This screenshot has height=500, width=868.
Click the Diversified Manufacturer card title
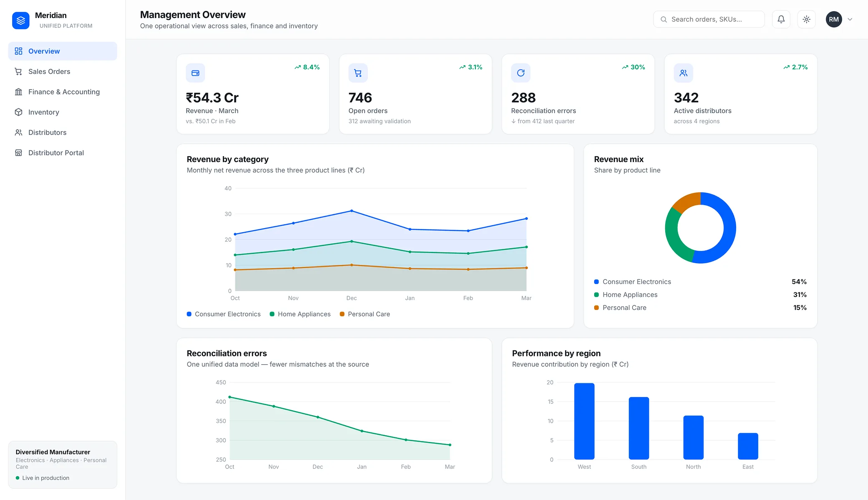tap(53, 452)
